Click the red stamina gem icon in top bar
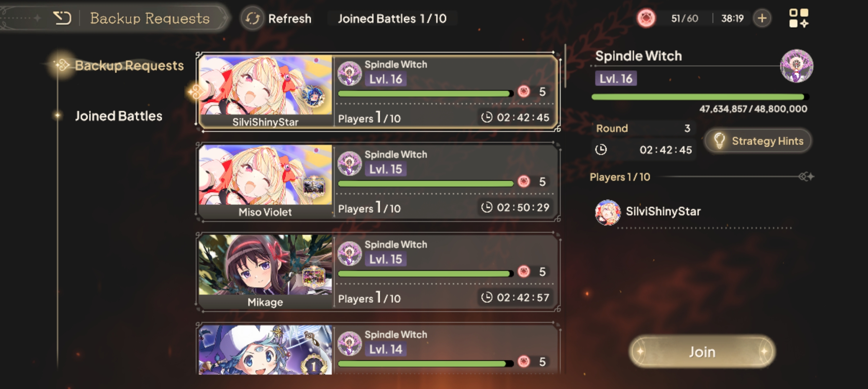Image resolution: width=868 pixels, height=389 pixels. pyautogui.click(x=646, y=18)
